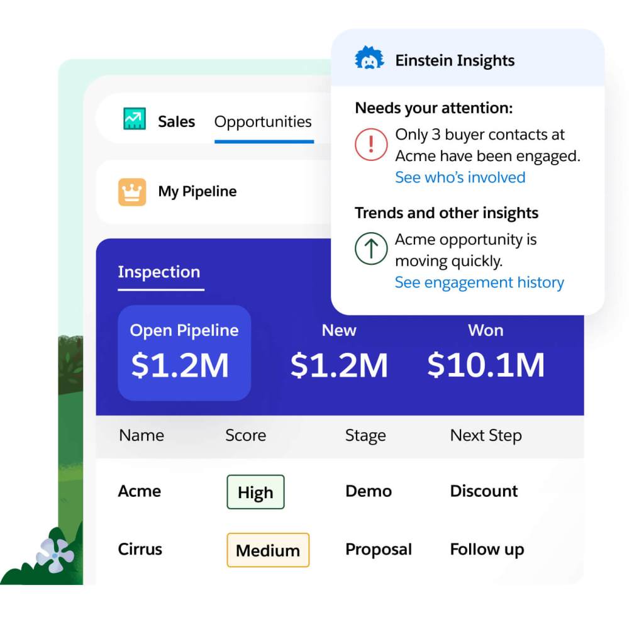Click the Needs your attention heading
The height and width of the screenshot is (644, 644).
(434, 108)
